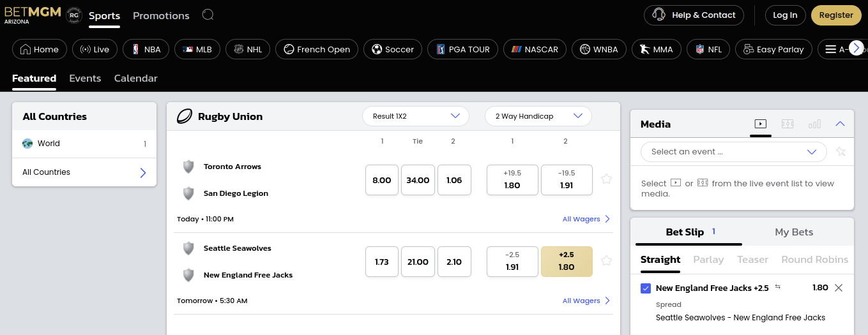Select World in countries list
Viewport: 868px width, 335px height.
click(84, 144)
